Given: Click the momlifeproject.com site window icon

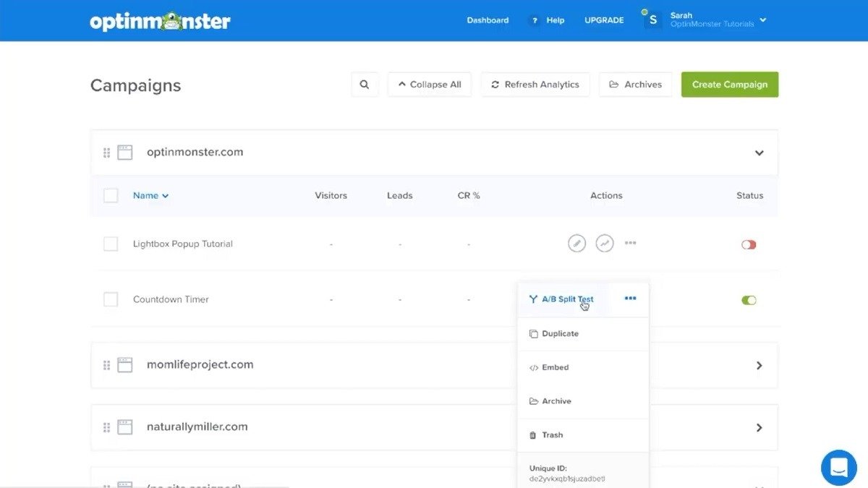Looking at the screenshot, I should point(125,365).
